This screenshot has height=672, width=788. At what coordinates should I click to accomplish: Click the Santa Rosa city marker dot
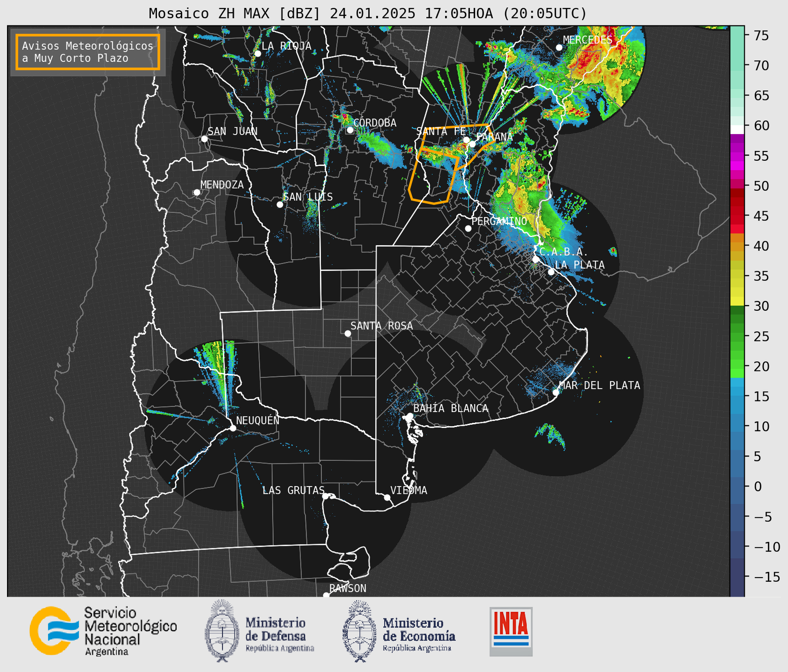click(348, 334)
